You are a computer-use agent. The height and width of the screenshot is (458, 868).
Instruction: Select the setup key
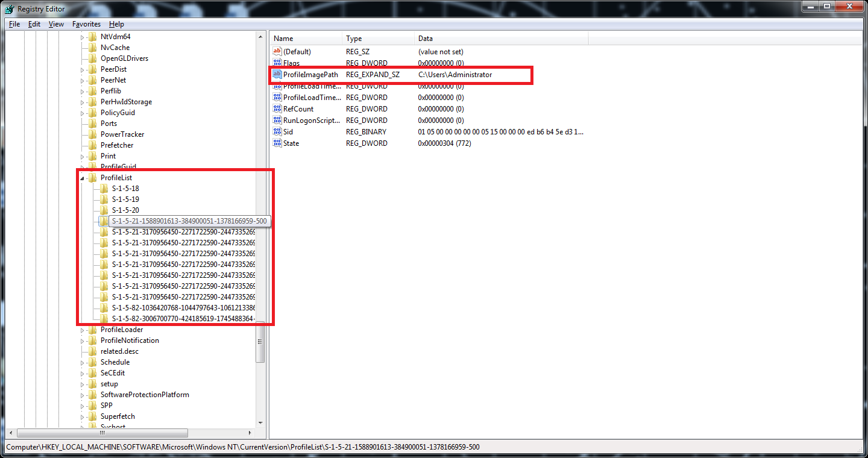tap(109, 384)
